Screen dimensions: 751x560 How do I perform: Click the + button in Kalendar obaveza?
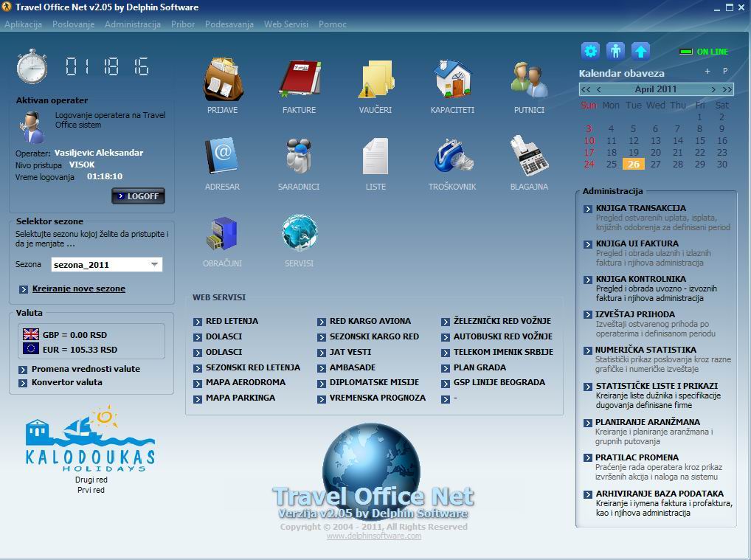pos(707,72)
